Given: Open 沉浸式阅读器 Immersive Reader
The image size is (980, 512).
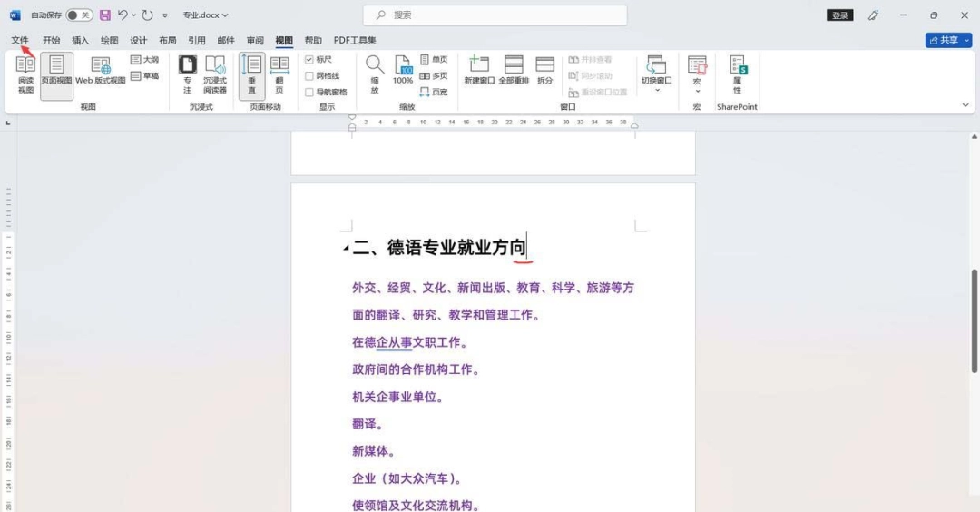Looking at the screenshot, I should [215, 75].
